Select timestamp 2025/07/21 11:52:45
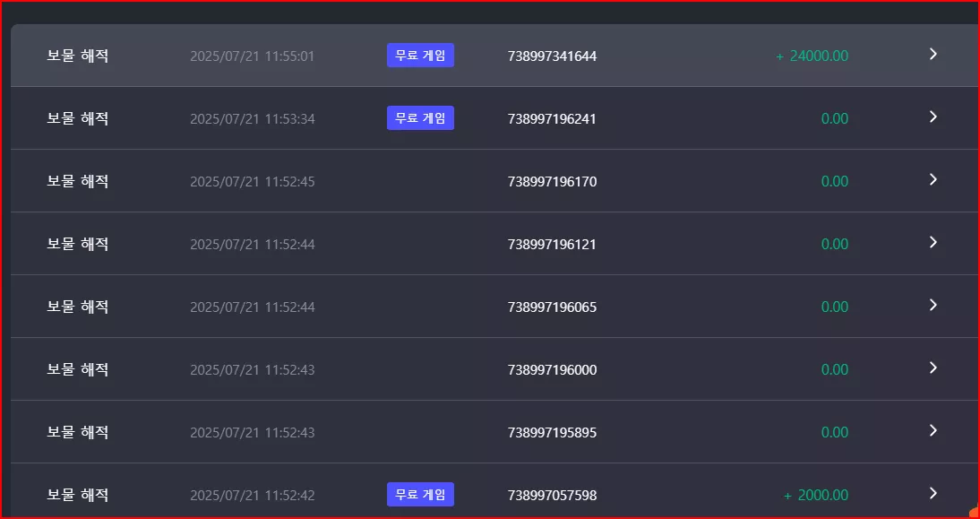 [x=253, y=182]
